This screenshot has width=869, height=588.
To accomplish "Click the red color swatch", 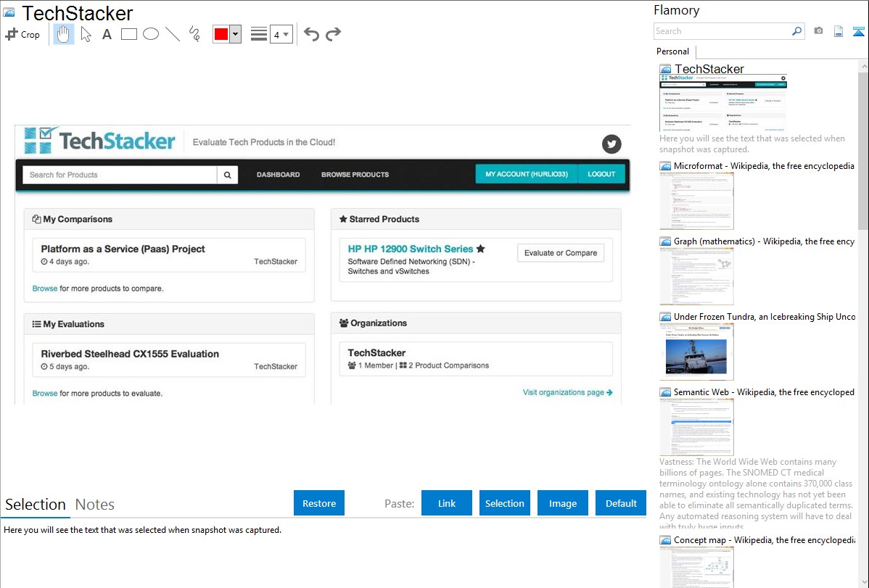I will pos(221,34).
